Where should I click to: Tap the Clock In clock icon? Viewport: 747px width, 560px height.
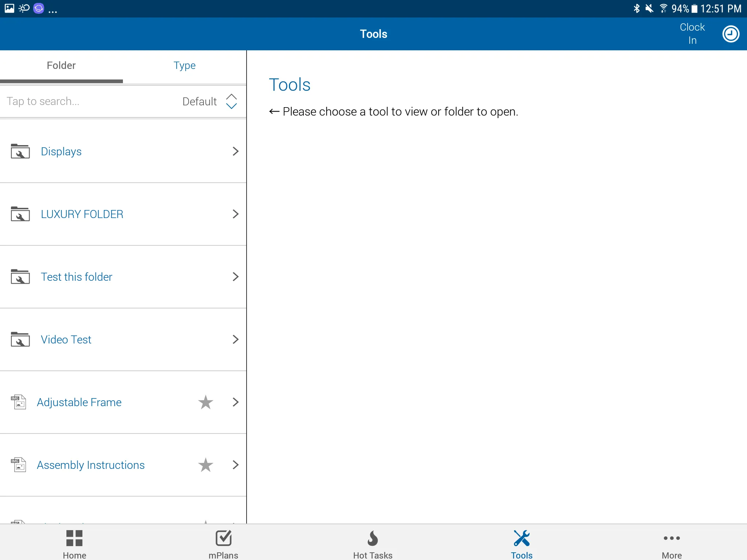coord(731,34)
